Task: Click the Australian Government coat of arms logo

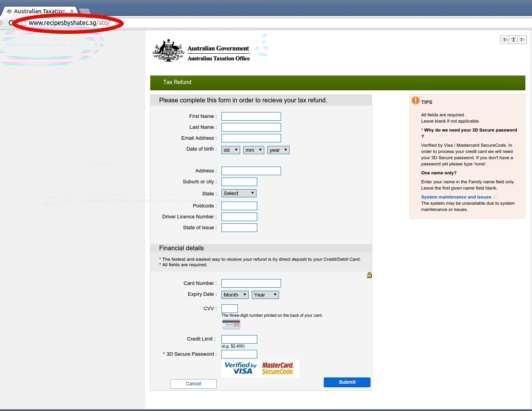Action: [169, 51]
